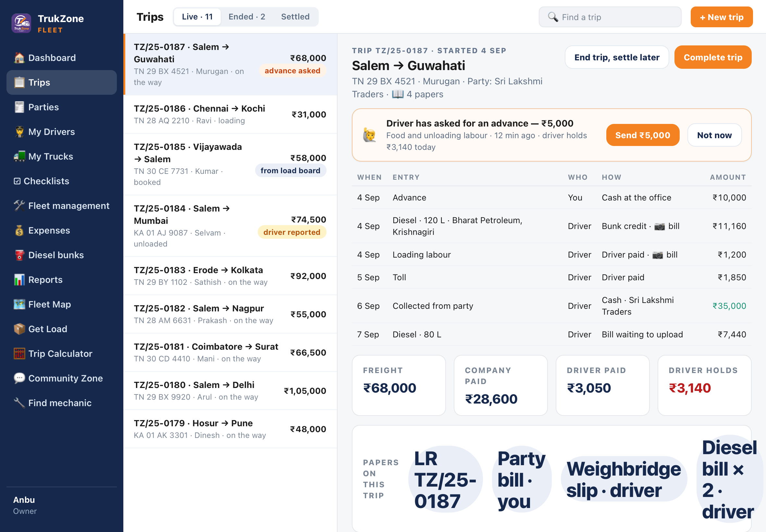Click the Driver Paid ₹3,050 card
The width and height of the screenshot is (766, 532).
click(603, 385)
